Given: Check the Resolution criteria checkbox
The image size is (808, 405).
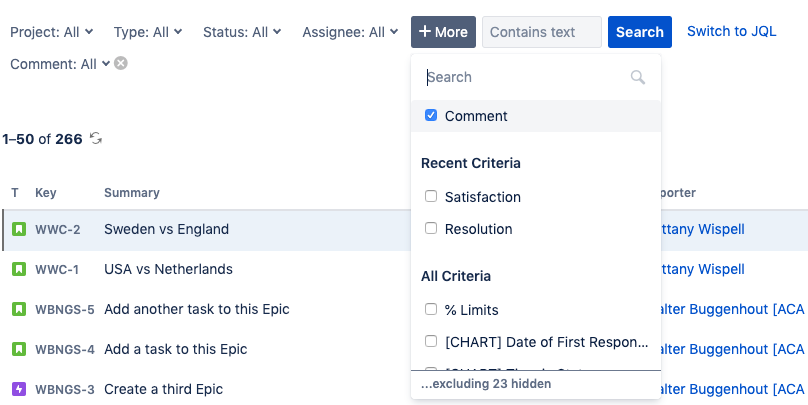Looking at the screenshot, I should coord(431,229).
